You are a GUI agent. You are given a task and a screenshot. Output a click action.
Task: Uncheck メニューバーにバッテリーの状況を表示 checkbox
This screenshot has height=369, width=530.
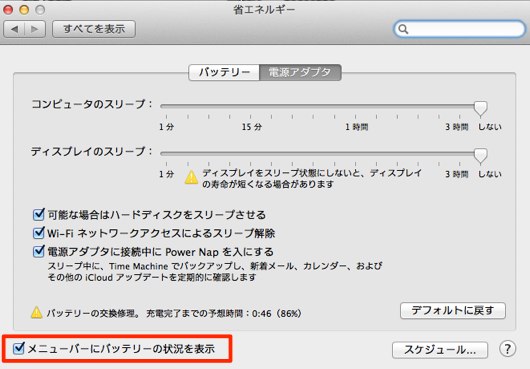[18, 348]
